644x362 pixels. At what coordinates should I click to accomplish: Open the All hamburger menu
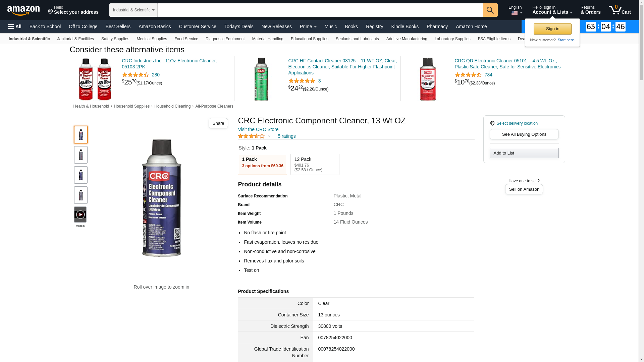pyautogui.click(x=15, y=26)
